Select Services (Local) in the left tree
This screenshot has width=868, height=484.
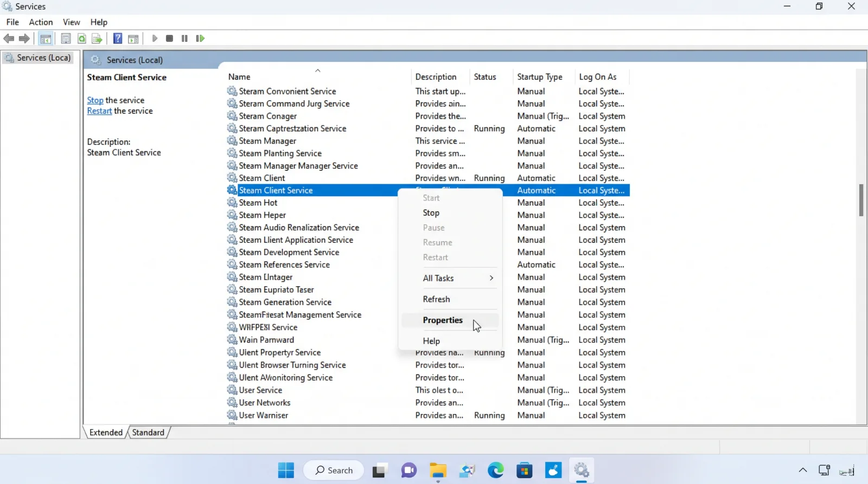click(x=38, y=57)
